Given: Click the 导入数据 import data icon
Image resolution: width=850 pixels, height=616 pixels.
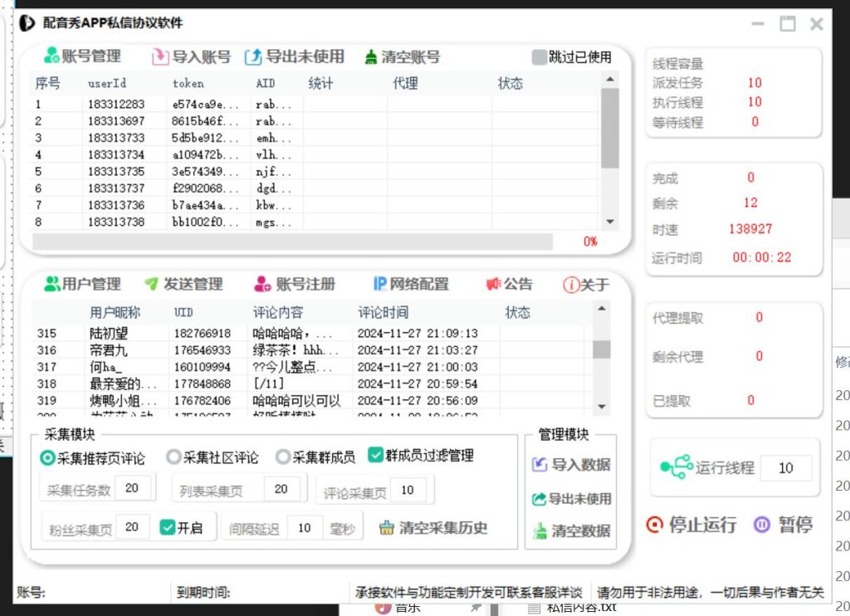Looking at the screenshot, I should pos(540,465).
